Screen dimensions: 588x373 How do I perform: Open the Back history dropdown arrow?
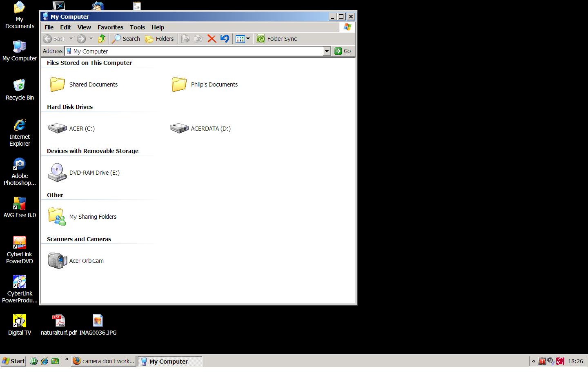point(71,39)
